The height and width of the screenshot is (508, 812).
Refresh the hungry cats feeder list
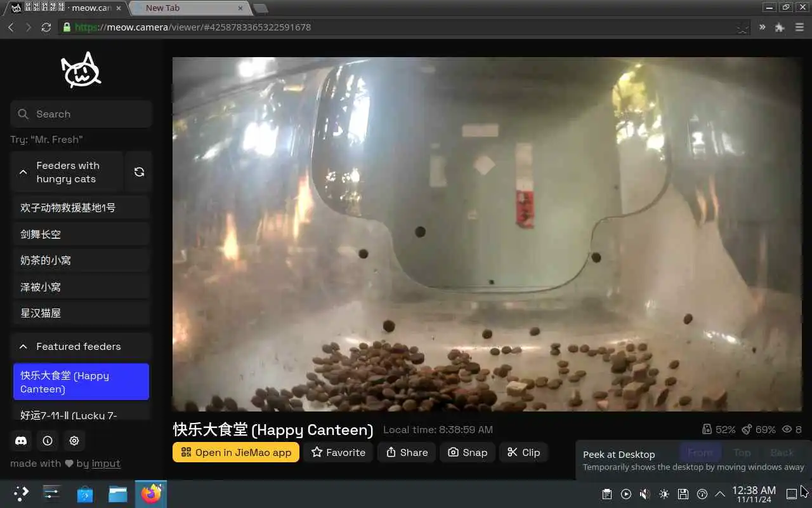coord(139,171)
